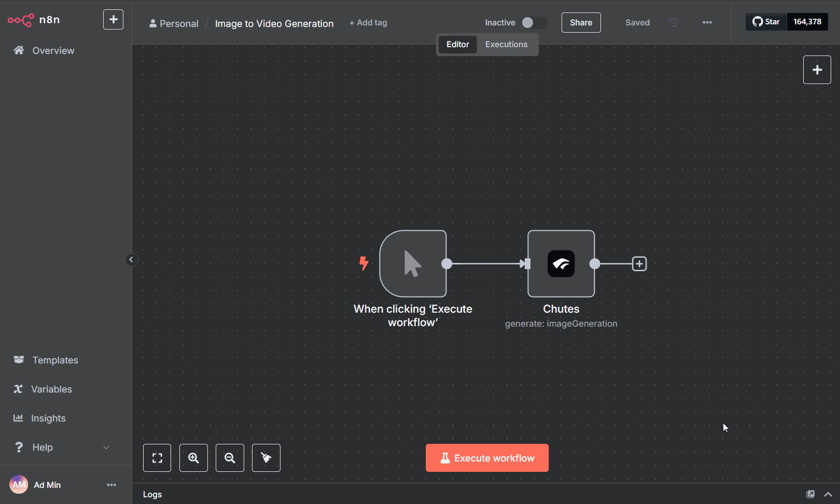Zoom out on the canvas
Image resolution: width=840 pixels, height=504 pixels.
230,458
